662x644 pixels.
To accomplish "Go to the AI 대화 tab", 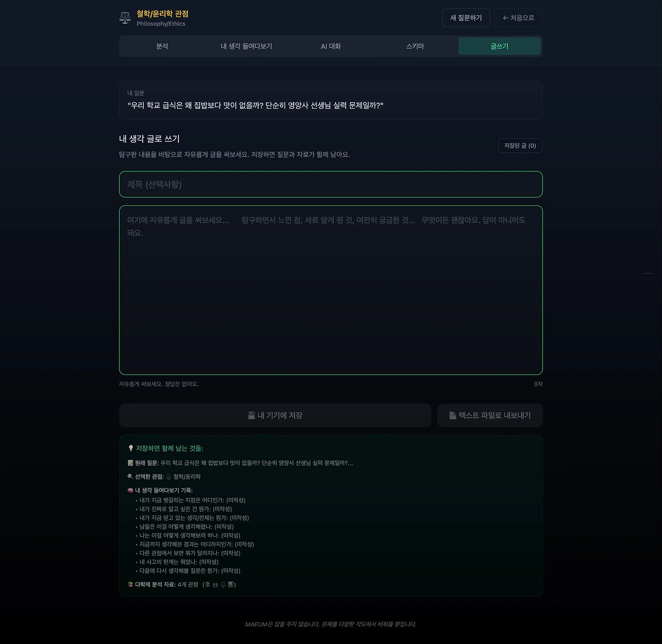I will [331, 46].
